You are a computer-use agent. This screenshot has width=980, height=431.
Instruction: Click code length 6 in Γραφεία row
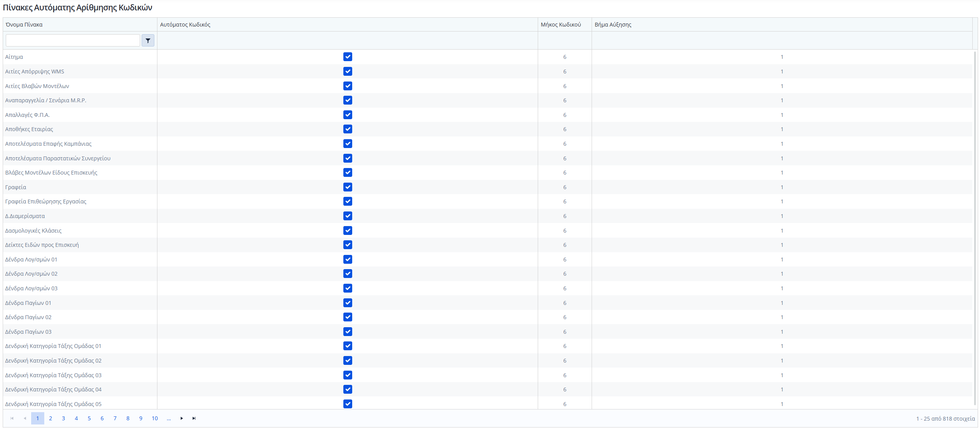click(x=565, y=187)
